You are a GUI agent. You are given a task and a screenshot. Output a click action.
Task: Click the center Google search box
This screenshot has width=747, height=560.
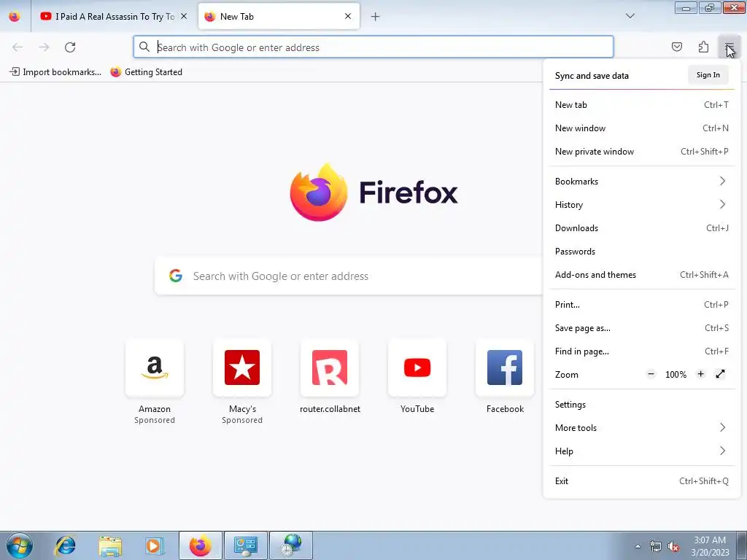[x=349, y=276]
